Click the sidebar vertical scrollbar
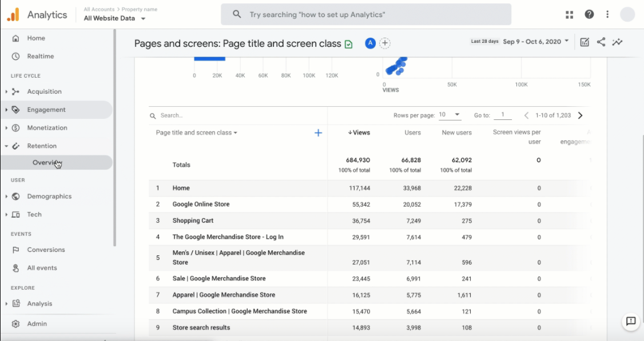 pos(115,138)
